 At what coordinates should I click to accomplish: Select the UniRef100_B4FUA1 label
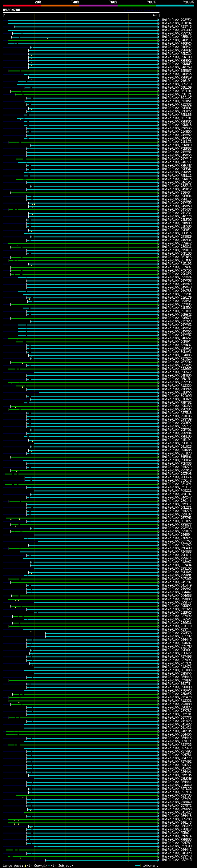click(177, 457)
